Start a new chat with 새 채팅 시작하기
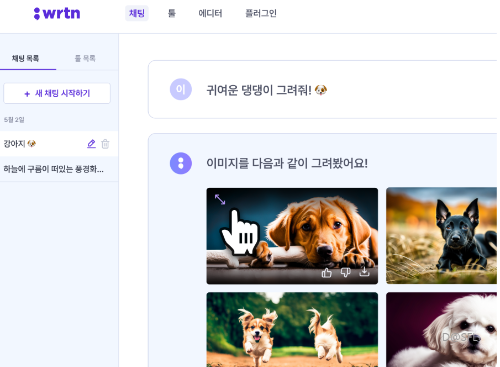The image size is (500, 367). click(x=57, y=93)
